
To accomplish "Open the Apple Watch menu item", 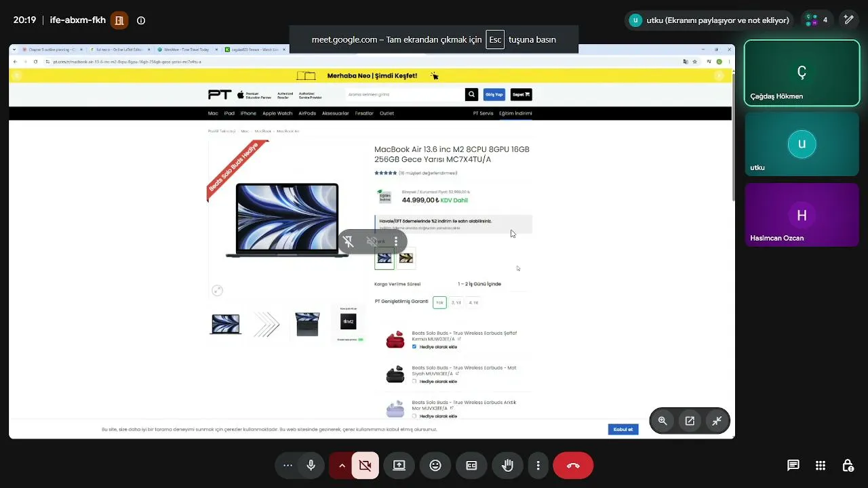I will coord(277,113).
